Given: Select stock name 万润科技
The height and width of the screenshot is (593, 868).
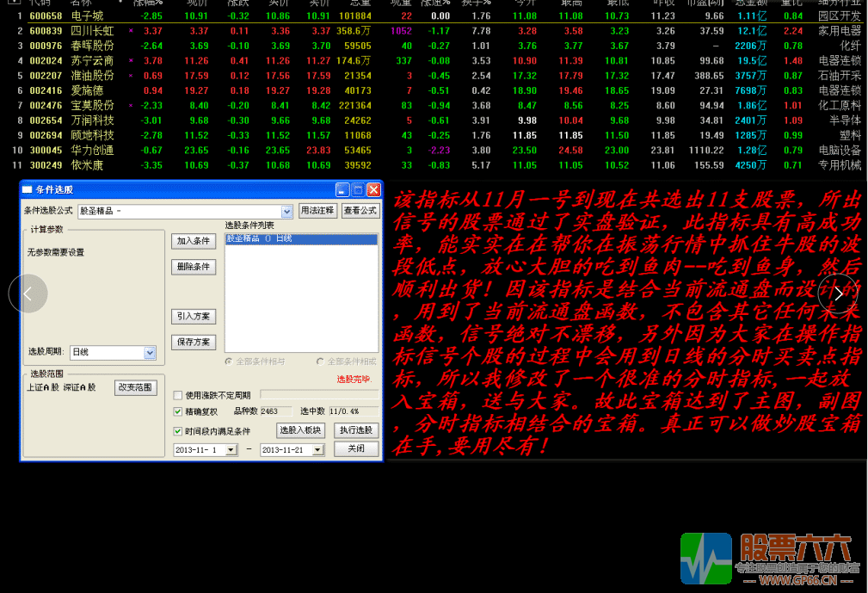Looking at the screenshot, I should 92,120.
